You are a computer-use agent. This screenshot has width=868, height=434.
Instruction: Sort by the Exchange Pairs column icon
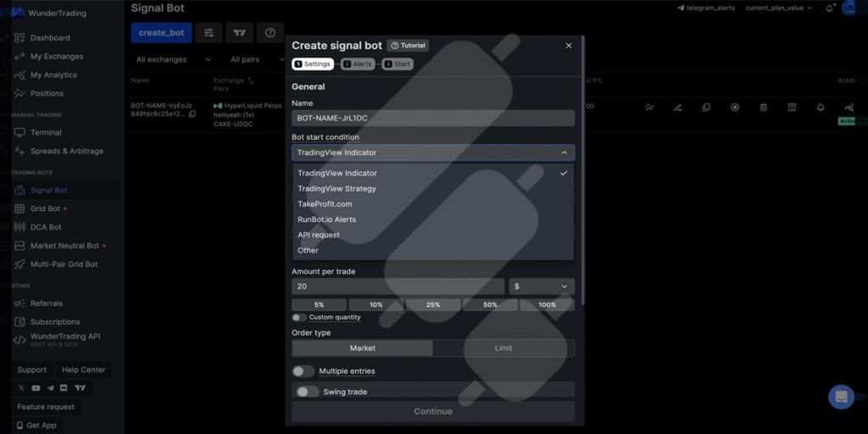coord(251,81)
